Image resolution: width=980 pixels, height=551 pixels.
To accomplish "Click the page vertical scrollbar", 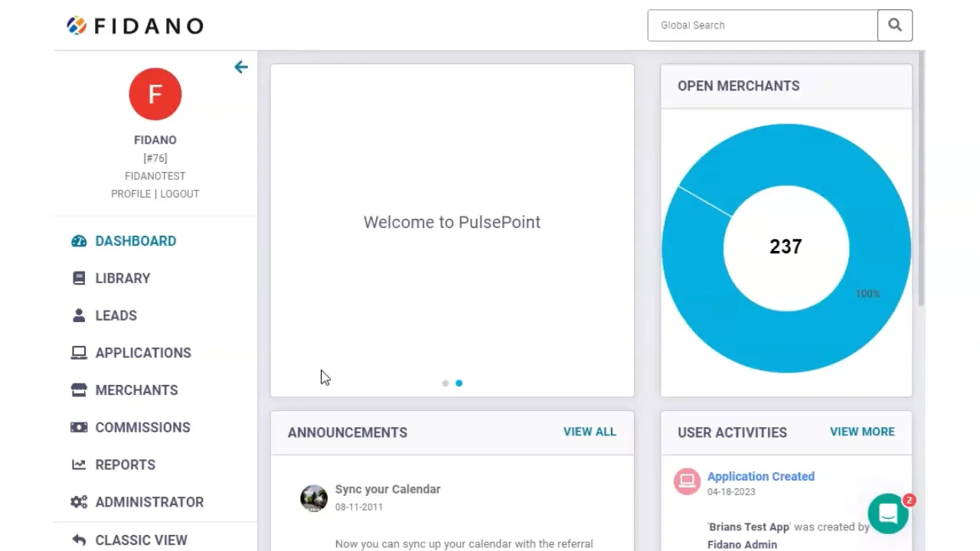I will click(x=922, y=180).
